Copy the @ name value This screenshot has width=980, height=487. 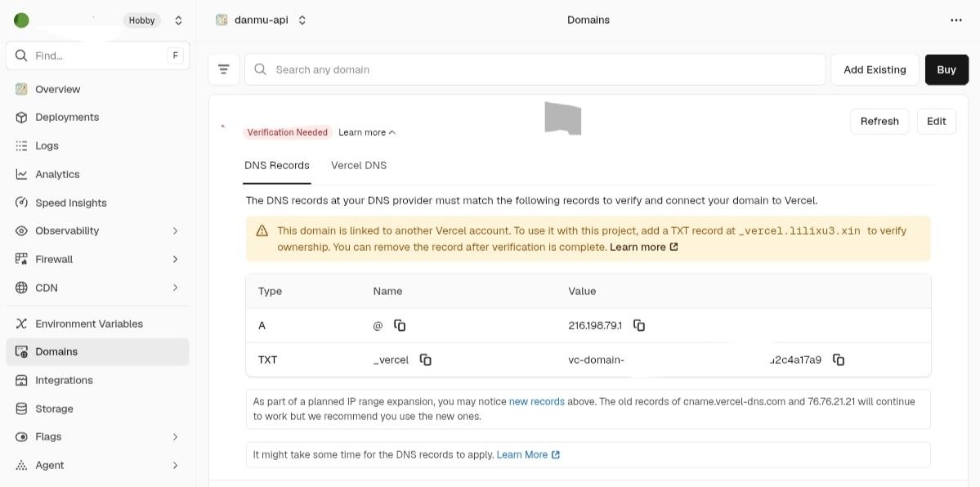click(400, 325)
